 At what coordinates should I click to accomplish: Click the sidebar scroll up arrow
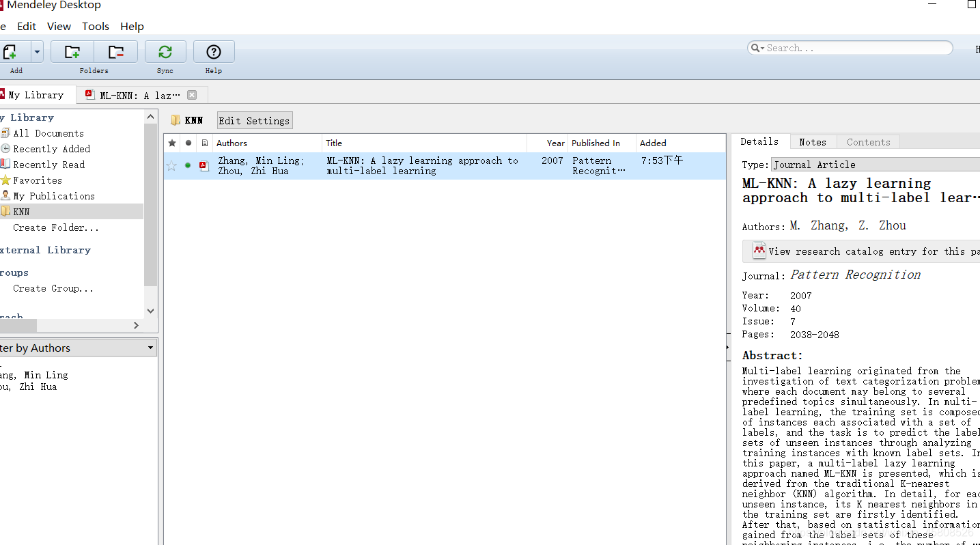(x=151, y=117)
